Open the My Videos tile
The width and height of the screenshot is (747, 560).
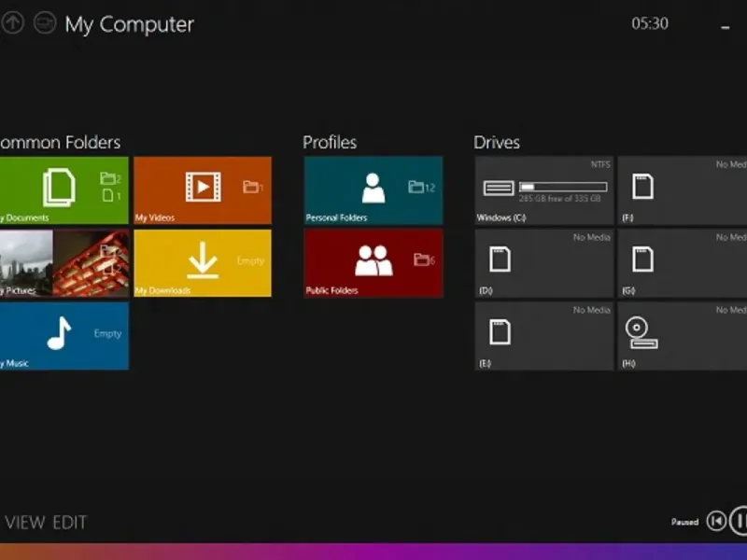click(x=203, y=190)
